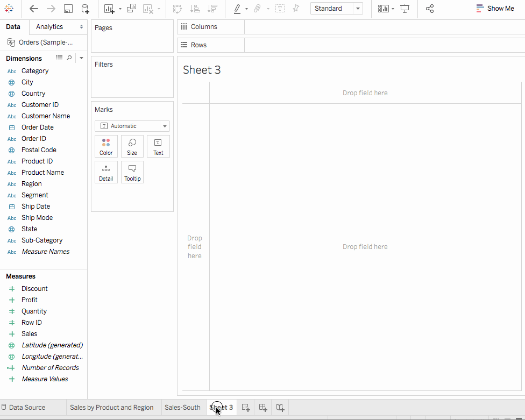Select the Sales measure
The height and width of the screenshot is (420, 525).
pos(30,334)
